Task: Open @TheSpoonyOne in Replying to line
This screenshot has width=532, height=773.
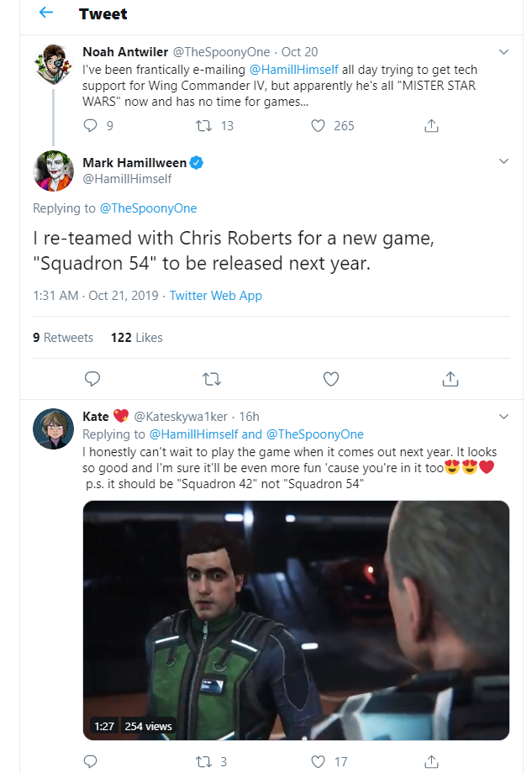Action: (x=148, y=208)
